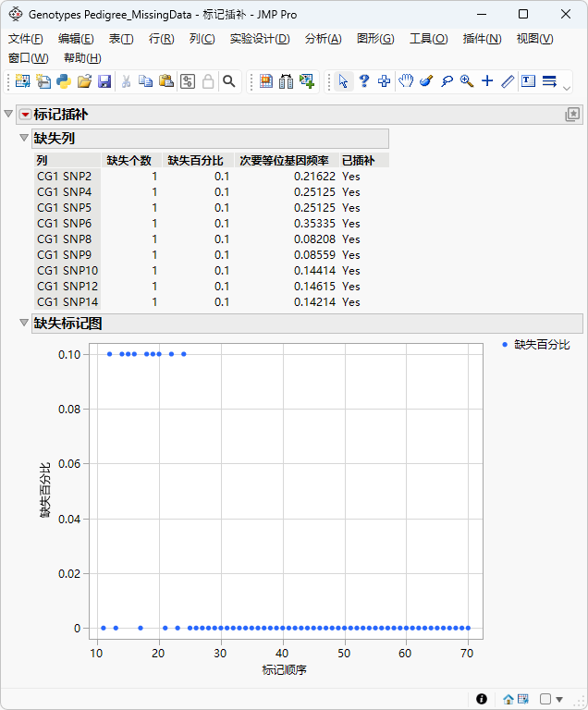The image size is (588, 710).
Task: Click the Python script toolbar icon
Action: tap(64, 81)
